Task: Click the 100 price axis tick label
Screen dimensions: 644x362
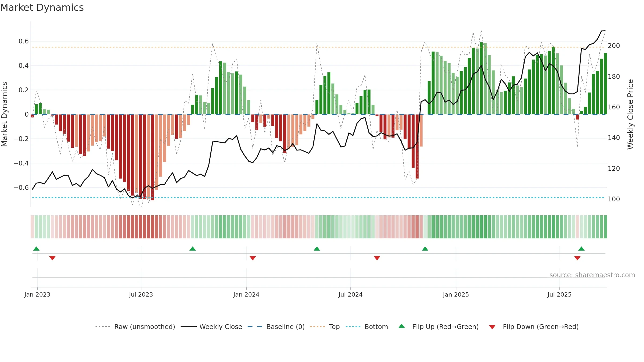Action: coord(614,199)
